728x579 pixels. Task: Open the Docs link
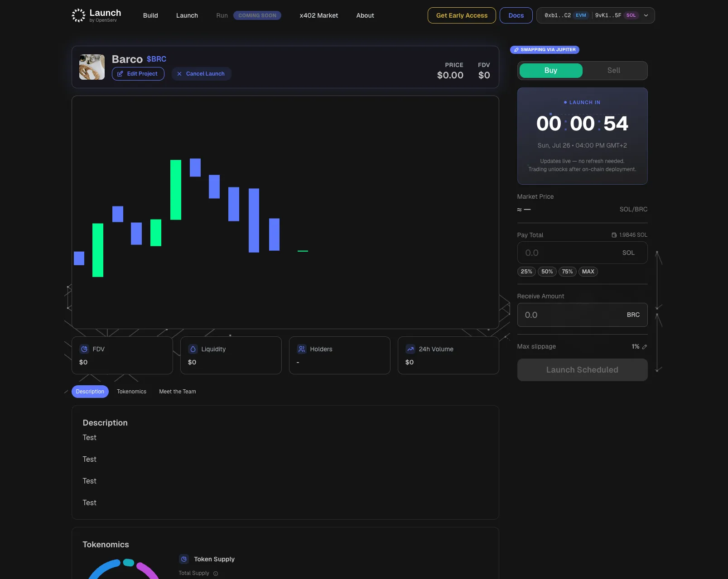click(x=516, y=15)
